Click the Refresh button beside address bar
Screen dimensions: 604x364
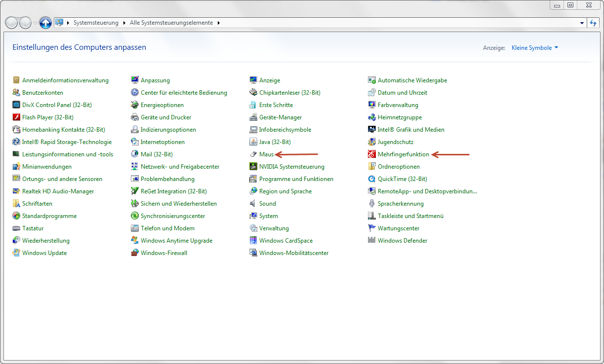[x=593, y=23]
